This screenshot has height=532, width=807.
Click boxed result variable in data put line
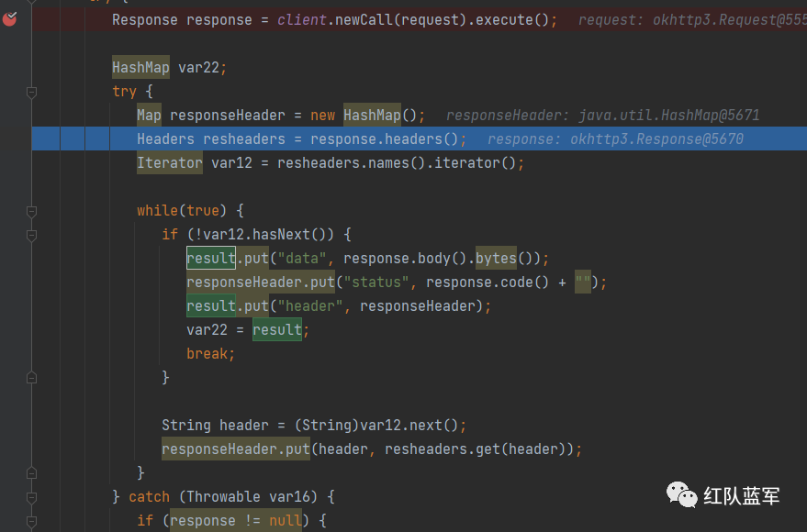pyautogui.click(x=211, y=258)
